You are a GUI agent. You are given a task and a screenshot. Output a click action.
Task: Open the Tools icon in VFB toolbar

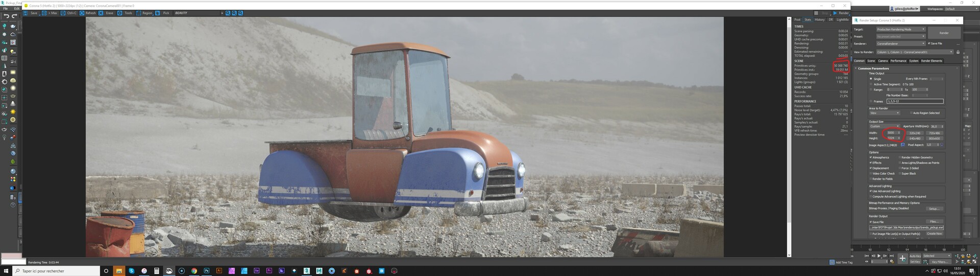(119, 13)
